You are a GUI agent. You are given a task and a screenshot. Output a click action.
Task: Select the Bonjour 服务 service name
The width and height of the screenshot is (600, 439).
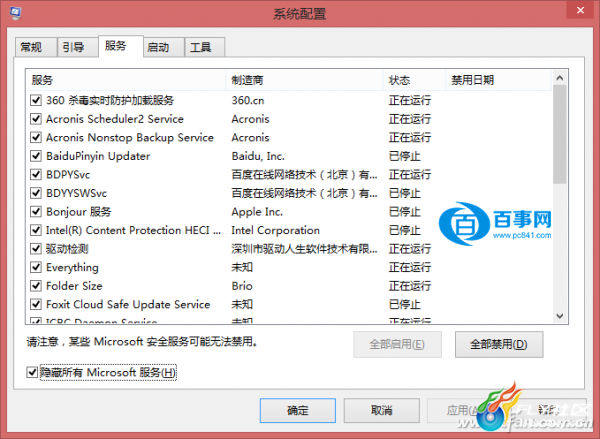(78, 212)
